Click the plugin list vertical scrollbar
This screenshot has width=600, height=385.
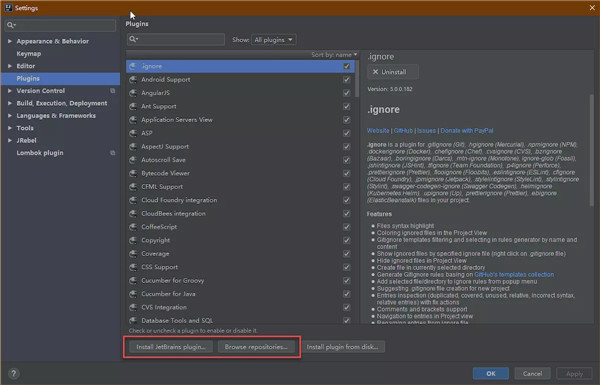[x=357, y=78]
